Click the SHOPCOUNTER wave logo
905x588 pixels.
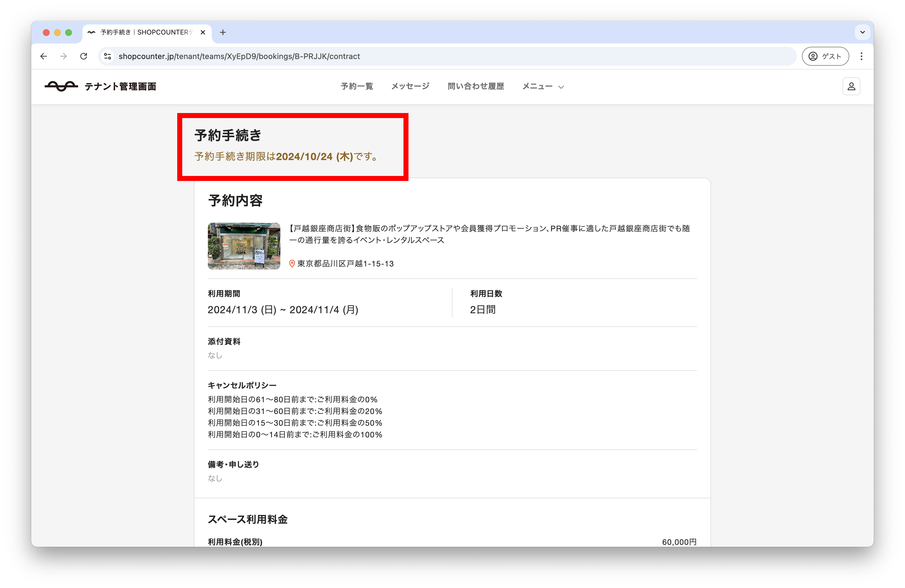pyautogui.click(x=61, y=86)
